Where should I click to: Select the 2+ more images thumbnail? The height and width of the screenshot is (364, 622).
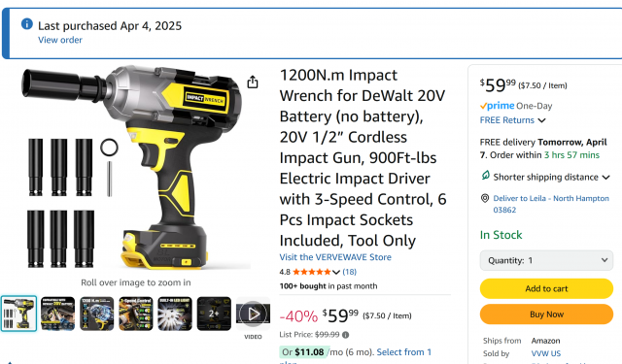pyautogui.click(x=214, y=314)
